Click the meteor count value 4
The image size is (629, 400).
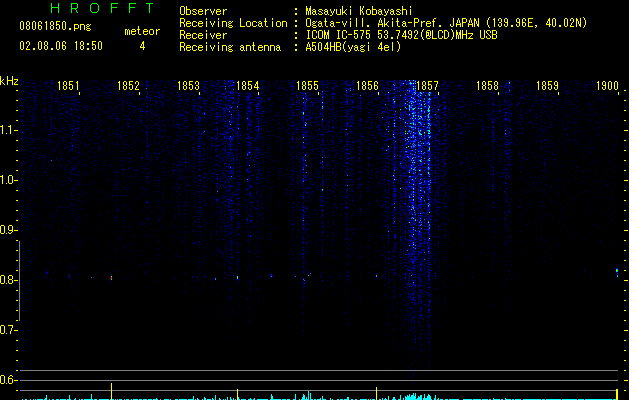point(142,46)
